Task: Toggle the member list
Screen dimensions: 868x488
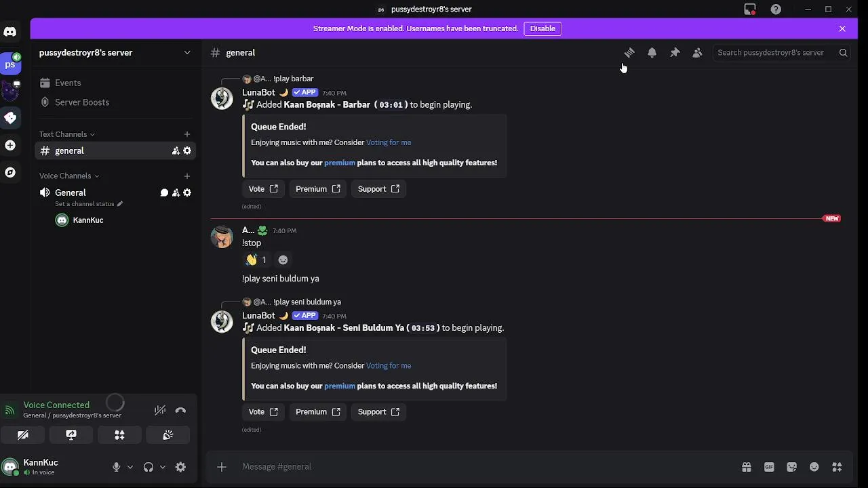Action: pos(697,53)
